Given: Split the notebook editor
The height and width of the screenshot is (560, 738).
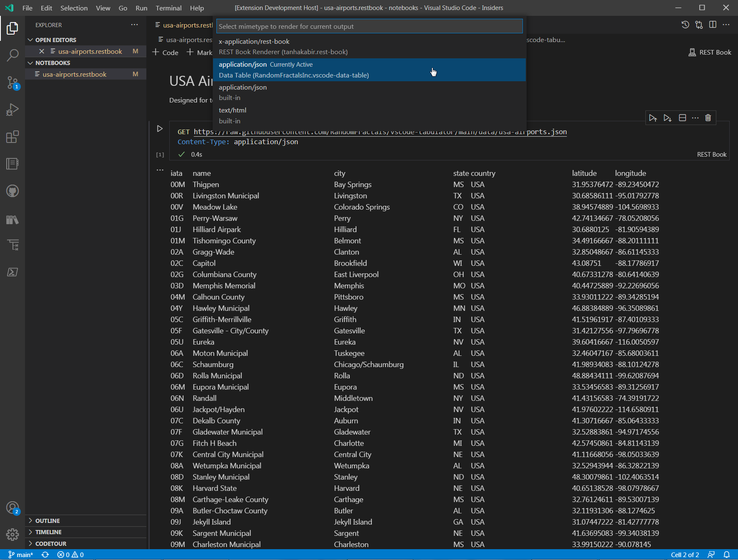Looking at the screenshot, I should (713, 25).
